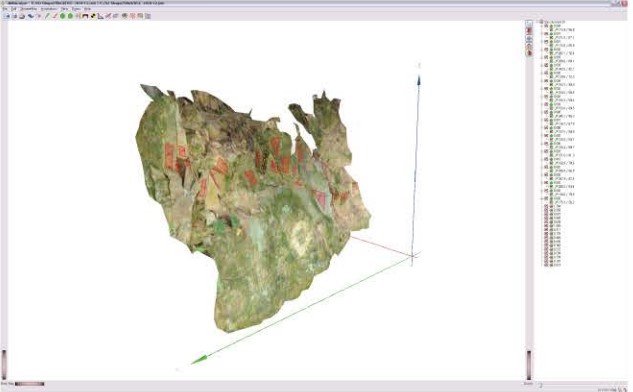Click the black and yellow dots icon
The image size is (633, 392).
93,16
